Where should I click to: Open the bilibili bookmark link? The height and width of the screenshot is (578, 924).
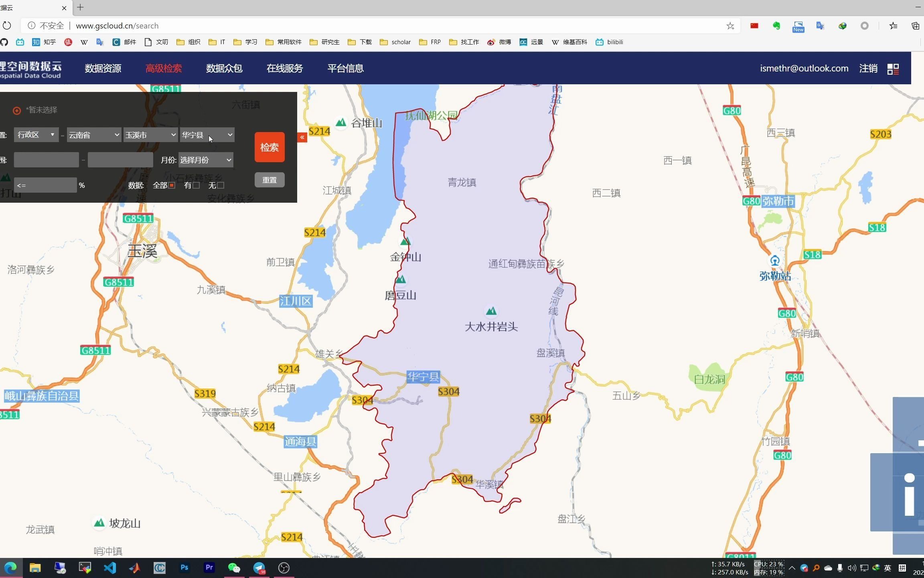click(x=610, y=42)
